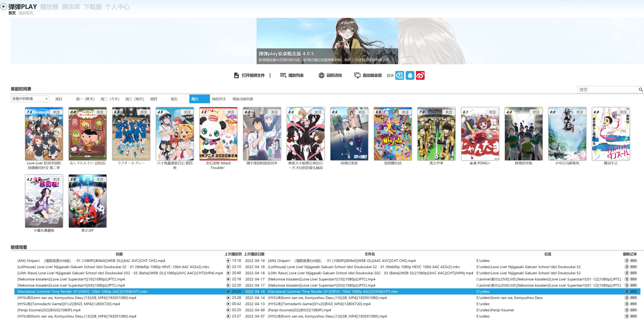Delete the Tomodachi Game history record

coord(631,304)
